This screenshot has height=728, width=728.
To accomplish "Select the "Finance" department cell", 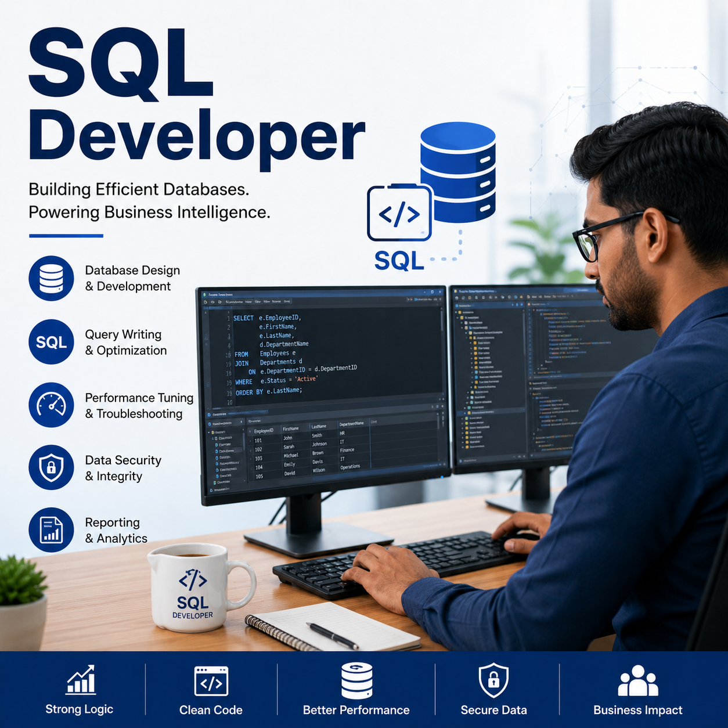I will click(347, 450).
